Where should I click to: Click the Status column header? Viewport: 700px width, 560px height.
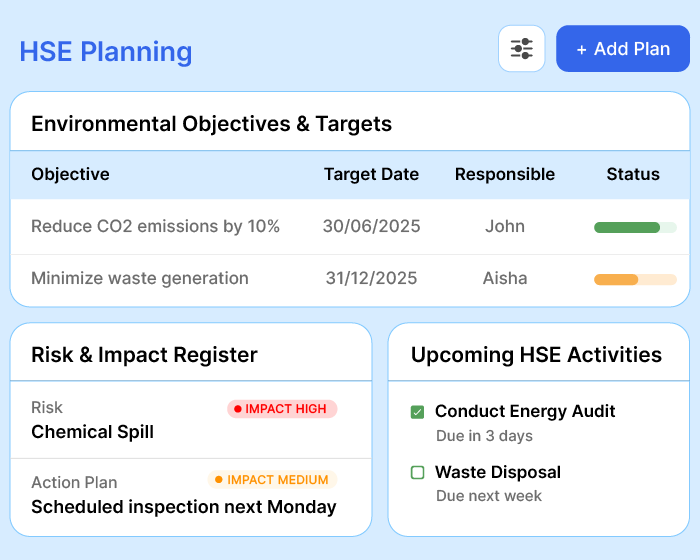(633, 174)
